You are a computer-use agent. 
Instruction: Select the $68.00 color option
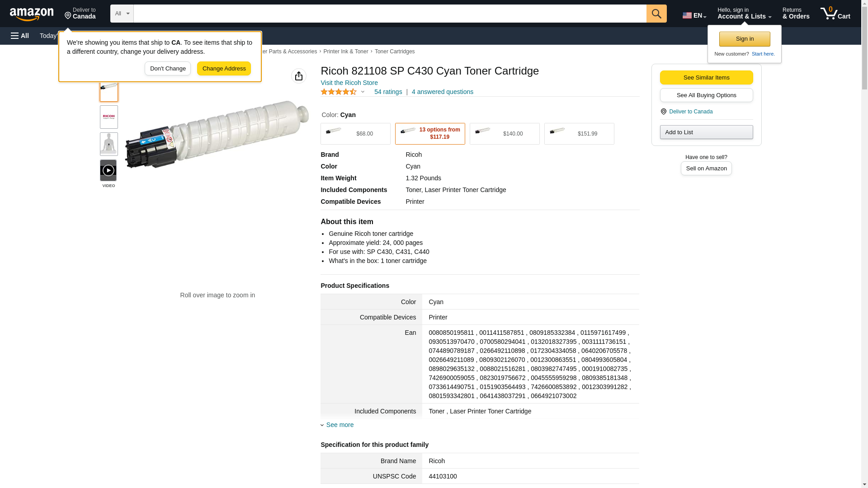click(x=355, y=134)
